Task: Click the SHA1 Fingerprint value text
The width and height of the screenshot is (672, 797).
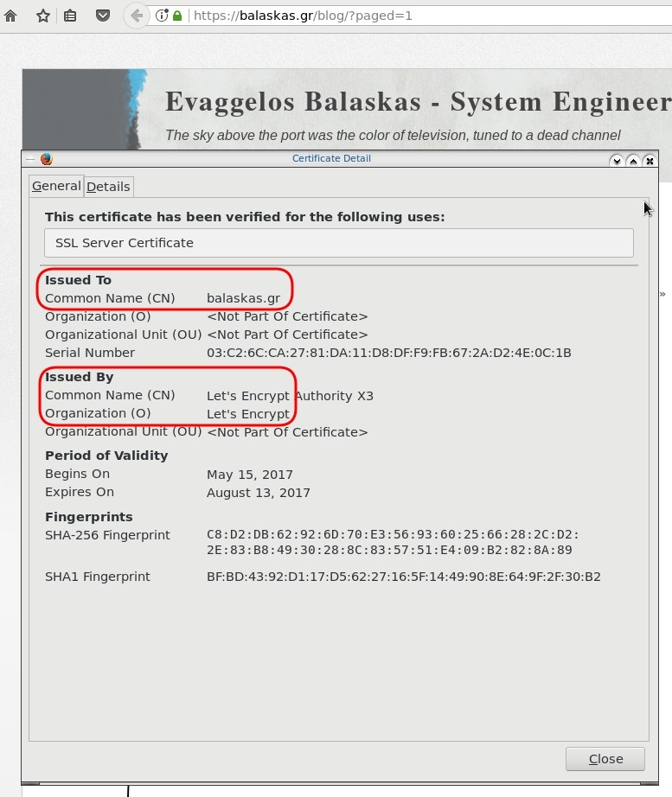Action: tap(403, 577)
